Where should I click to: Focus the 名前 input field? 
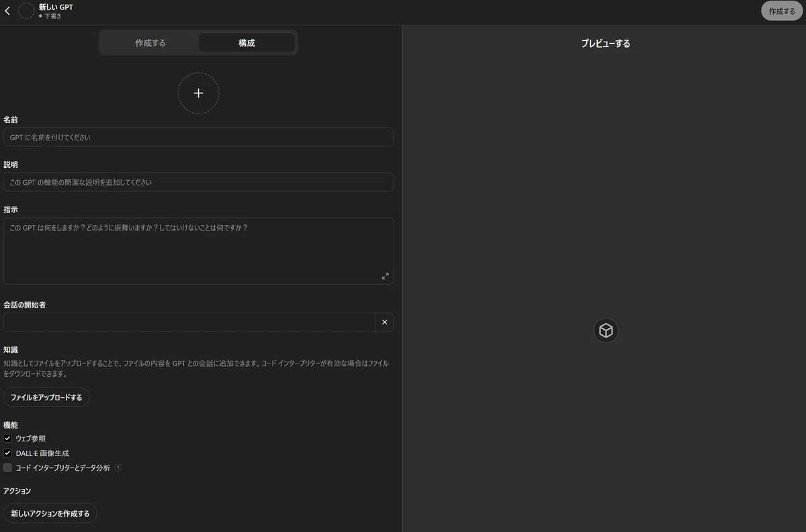tap(198, 137)
